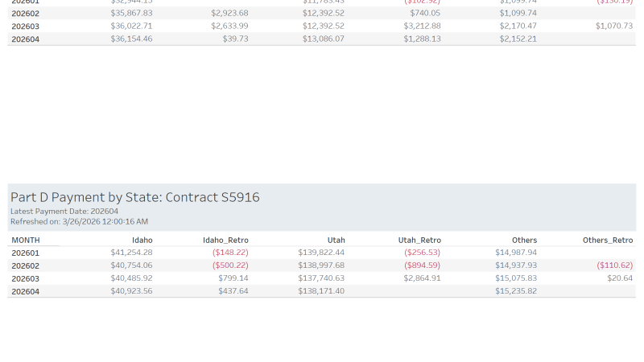
Task: Select the ($894.59) Utah_Retro value
Action: tap(423, 265)
